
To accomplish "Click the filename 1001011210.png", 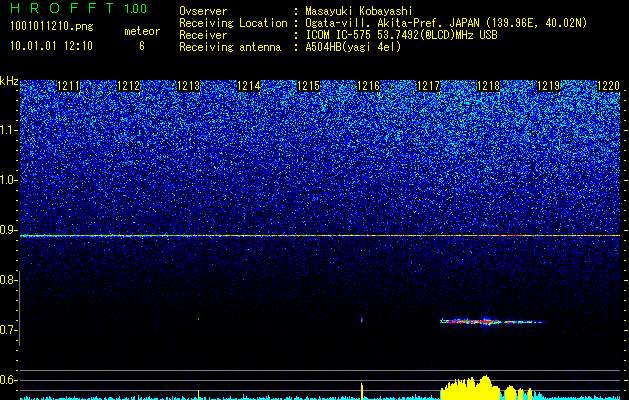I will point(52,27).
